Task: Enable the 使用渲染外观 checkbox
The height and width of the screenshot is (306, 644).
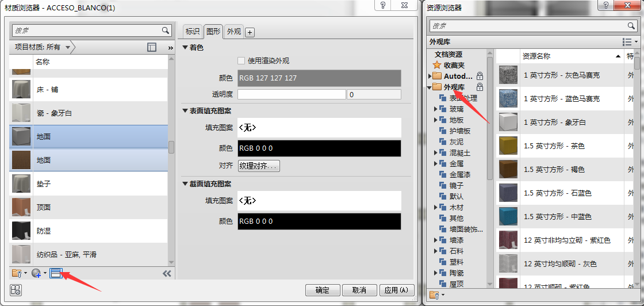Action: coord(241,61)
